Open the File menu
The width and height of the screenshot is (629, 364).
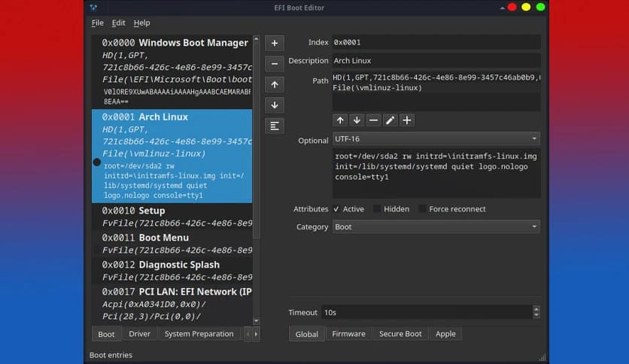98,23
